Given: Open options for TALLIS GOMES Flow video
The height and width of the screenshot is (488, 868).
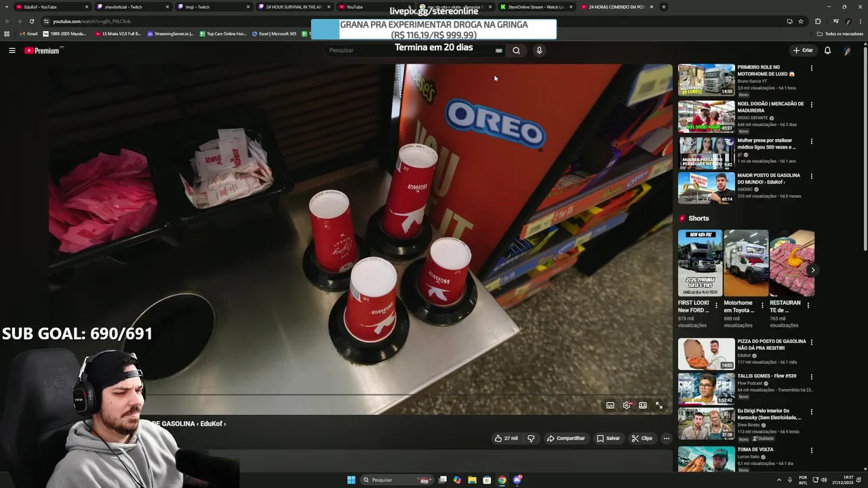Looking at the screenshot, I should 811,378.
